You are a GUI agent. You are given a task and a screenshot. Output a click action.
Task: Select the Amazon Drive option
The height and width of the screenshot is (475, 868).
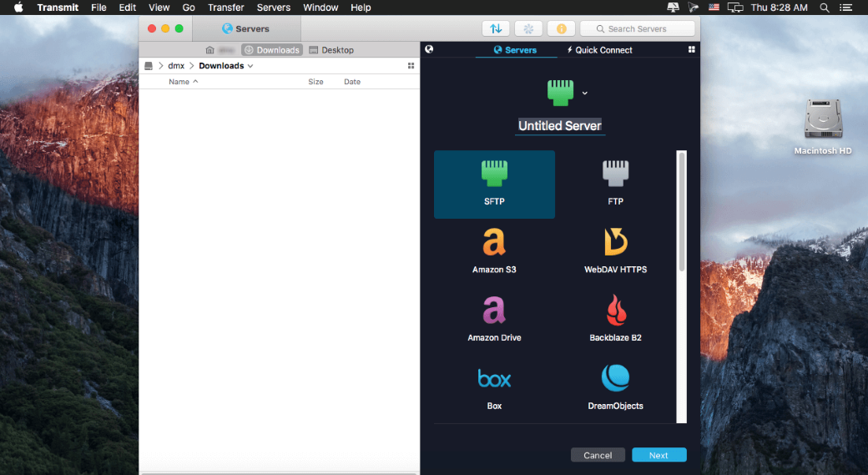tap(494, 320)
